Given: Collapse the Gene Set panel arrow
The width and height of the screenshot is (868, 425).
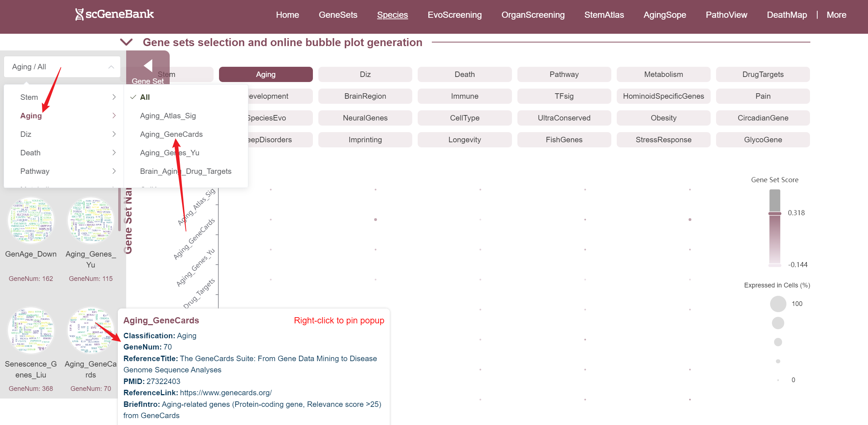Looking at the screenshot, I should [x=148, y=66].
